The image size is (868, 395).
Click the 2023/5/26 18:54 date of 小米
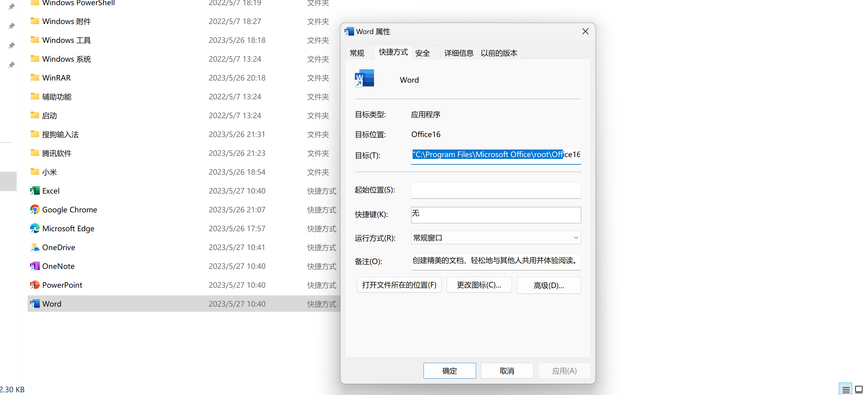tap(237, 172)
